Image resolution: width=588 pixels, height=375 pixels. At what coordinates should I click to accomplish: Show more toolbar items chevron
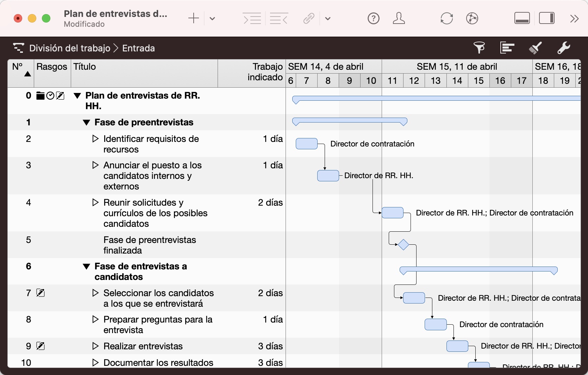574,18
